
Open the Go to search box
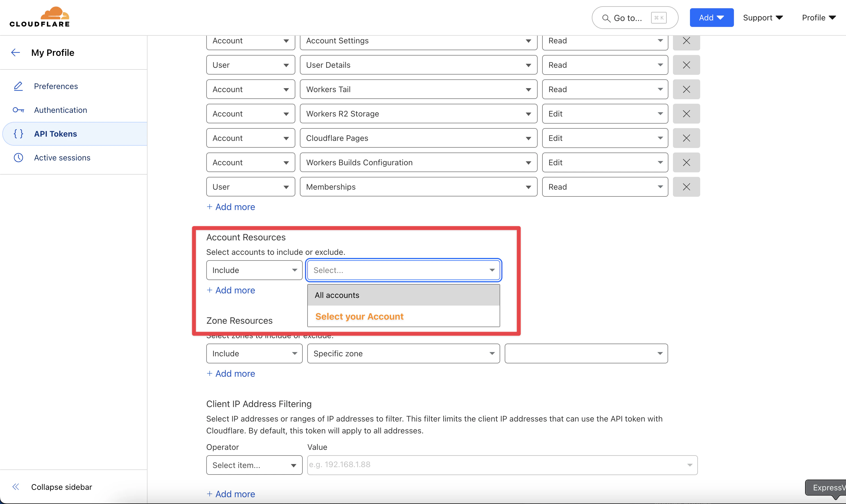(634, 18)
